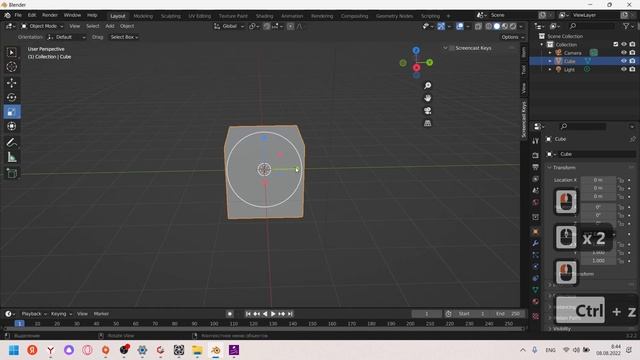The image size is (640, 360).
Task: Open the timeline Playback menu
Action: pos(33,314)
